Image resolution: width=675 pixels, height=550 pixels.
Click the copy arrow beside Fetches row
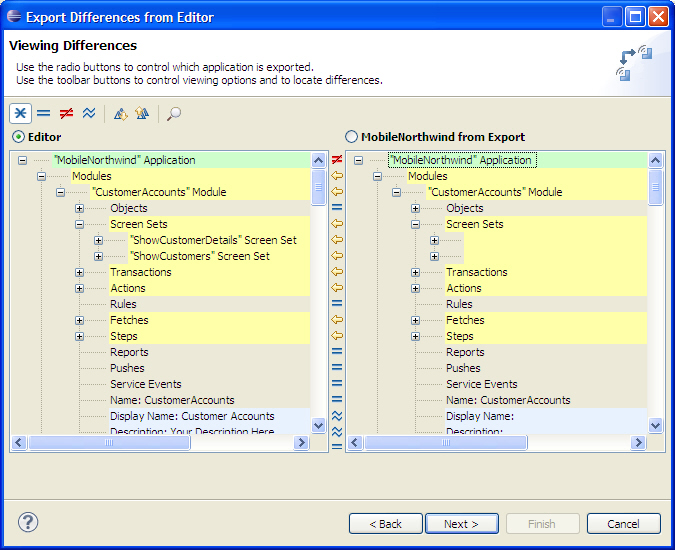pos(337,320)
